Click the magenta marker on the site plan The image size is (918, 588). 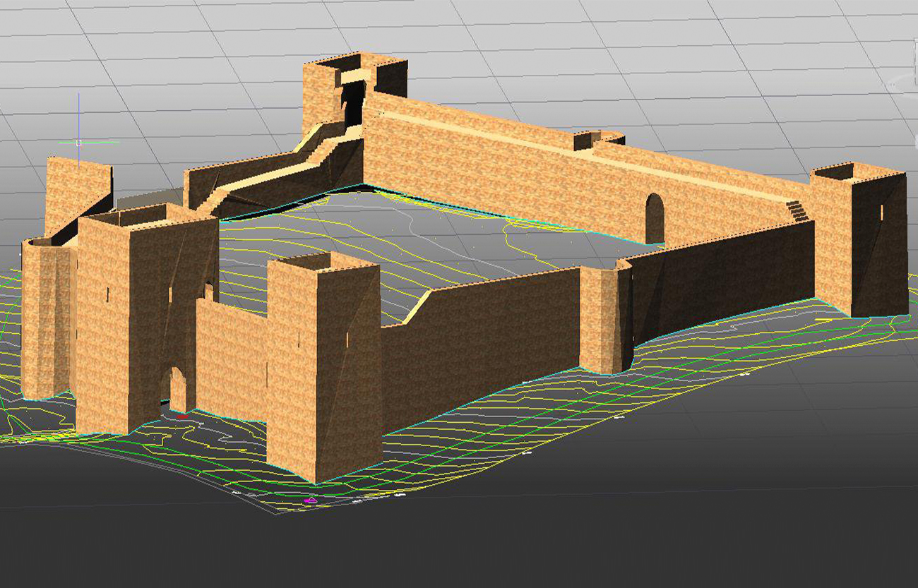coord(310,500)
